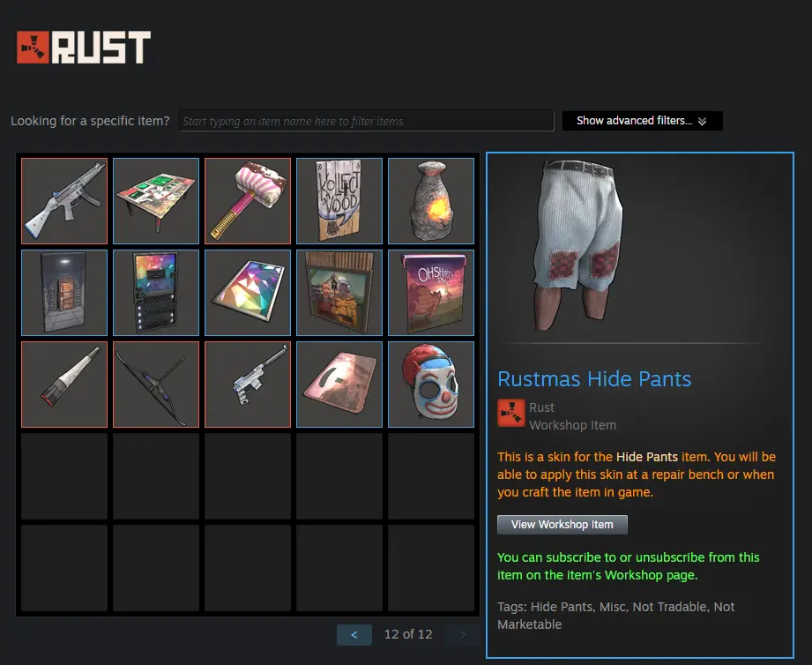Click the Rust game icon beside Workshop Item
This screenshot has height=665, width=812.
(511, 413)
